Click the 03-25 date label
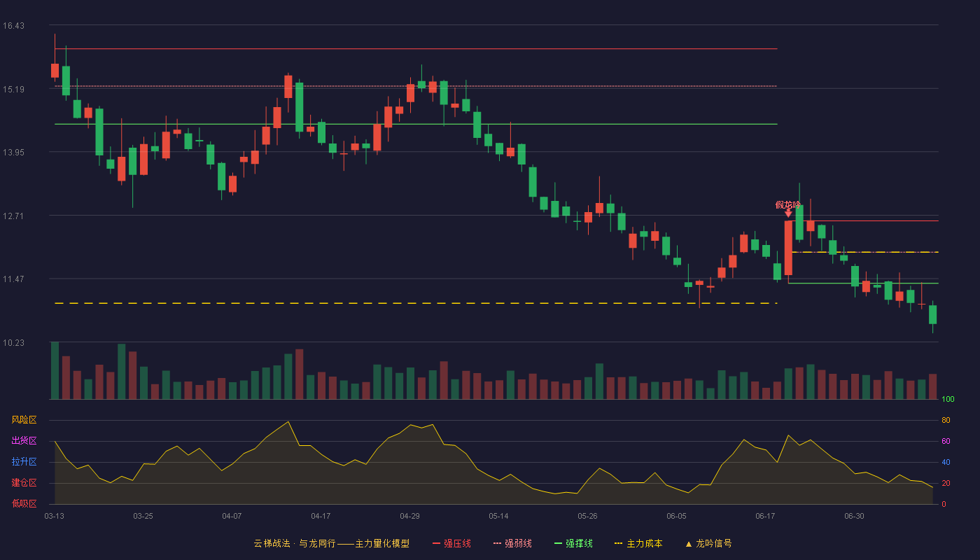The width and height of the screenshot is (980, 560). (x=143, y=516)
